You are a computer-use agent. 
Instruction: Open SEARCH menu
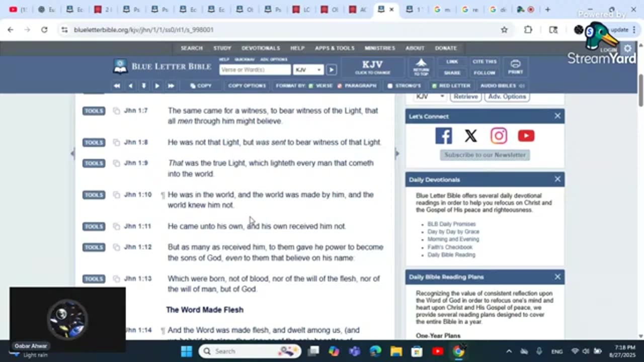click(x=192, y=48)
